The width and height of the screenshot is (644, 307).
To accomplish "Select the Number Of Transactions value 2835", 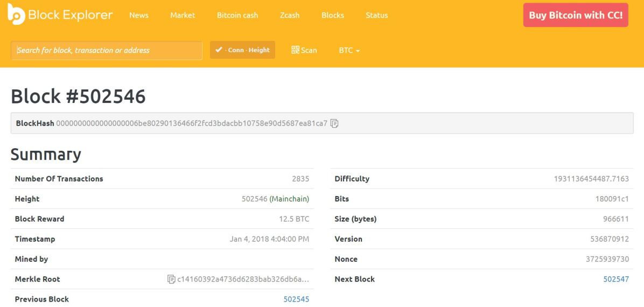I will 300,179.
